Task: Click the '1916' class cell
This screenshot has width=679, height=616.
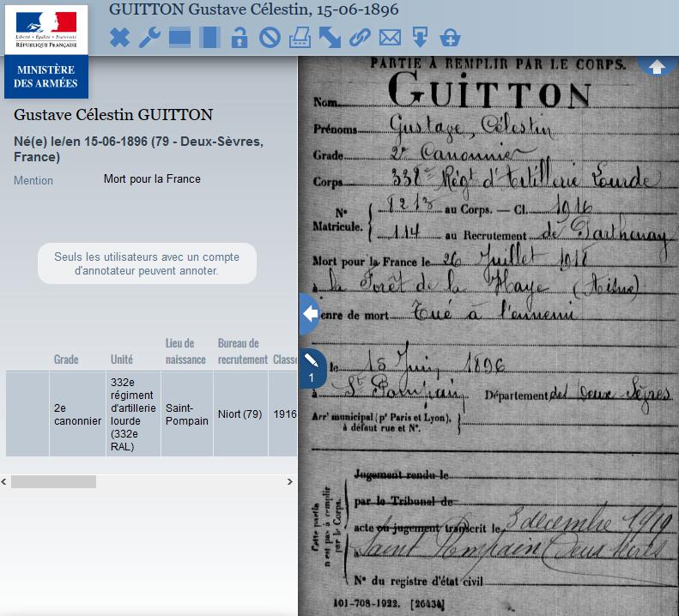Action: click(283, 414)
